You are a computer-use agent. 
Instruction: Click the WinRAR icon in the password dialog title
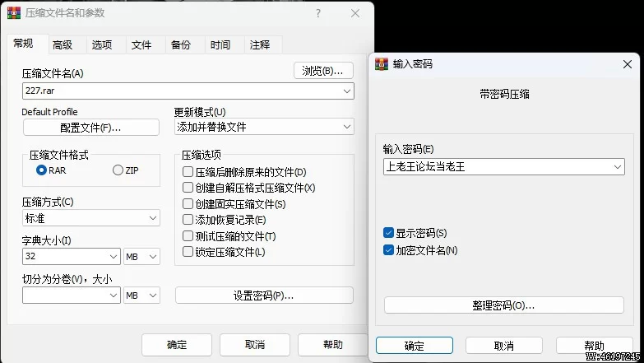(382, 64)
